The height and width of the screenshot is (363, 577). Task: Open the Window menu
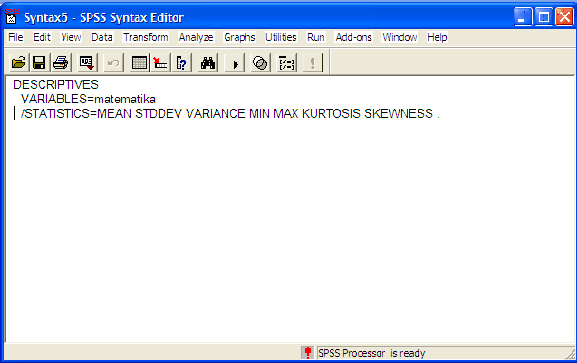pyautogui.click(x=400, y=37)
